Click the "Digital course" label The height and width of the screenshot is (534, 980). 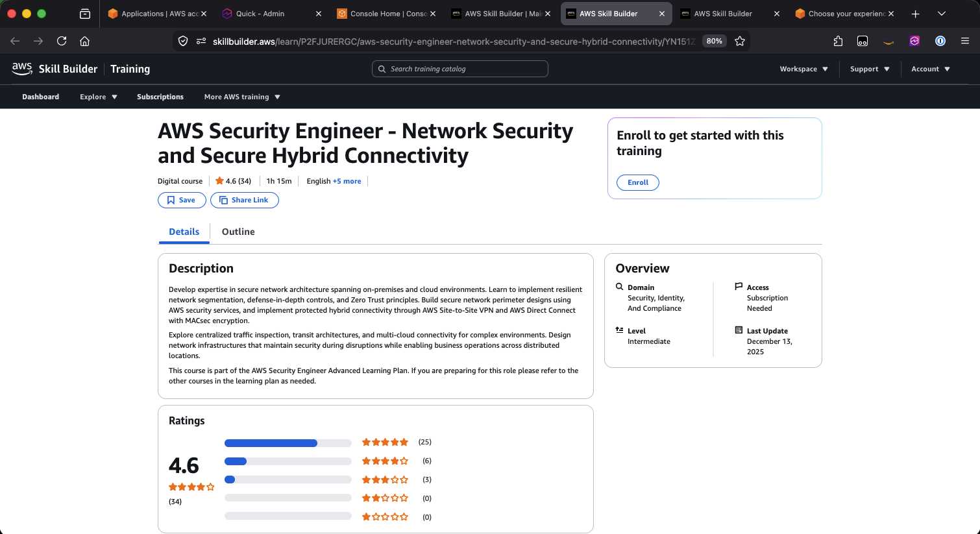pyautogui.click(x=180, y=181)
